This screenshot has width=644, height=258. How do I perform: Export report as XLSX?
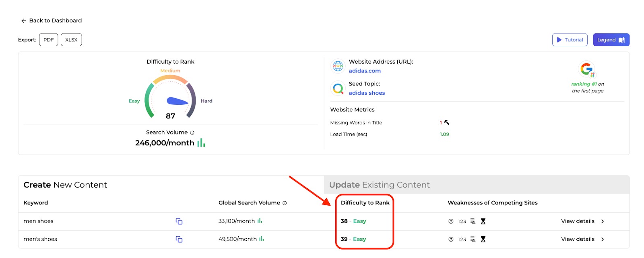coord(71,40)
